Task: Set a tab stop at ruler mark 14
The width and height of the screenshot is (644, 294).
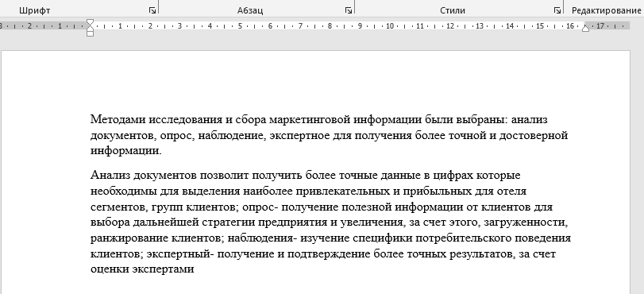Action: (x=510, y=26)
